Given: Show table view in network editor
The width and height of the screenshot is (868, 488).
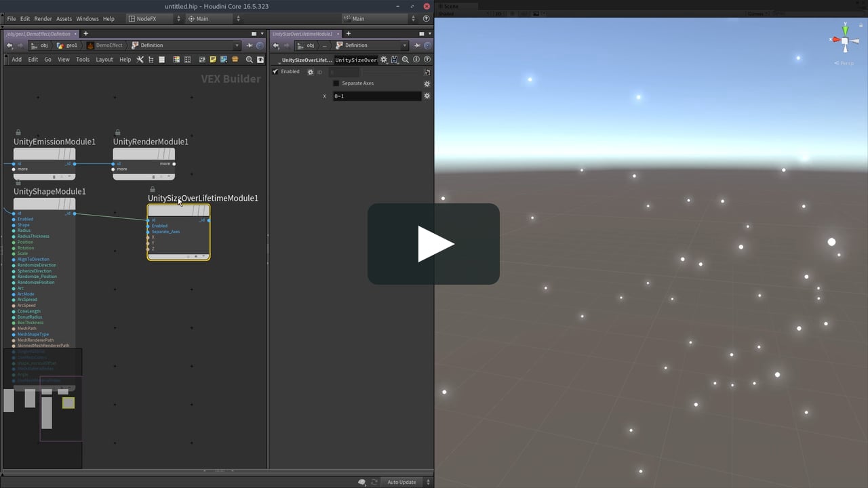Looking at the screenshot, I should [x=161, y=60].
